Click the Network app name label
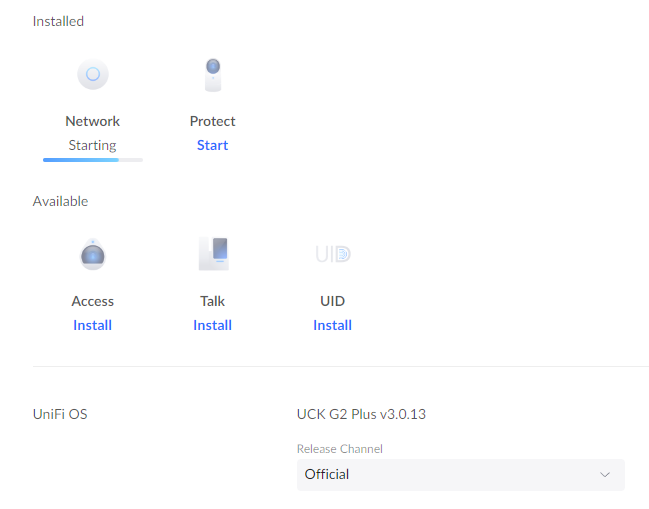The image size is (649, 509). pyautogui.click(x=92, y=121)
